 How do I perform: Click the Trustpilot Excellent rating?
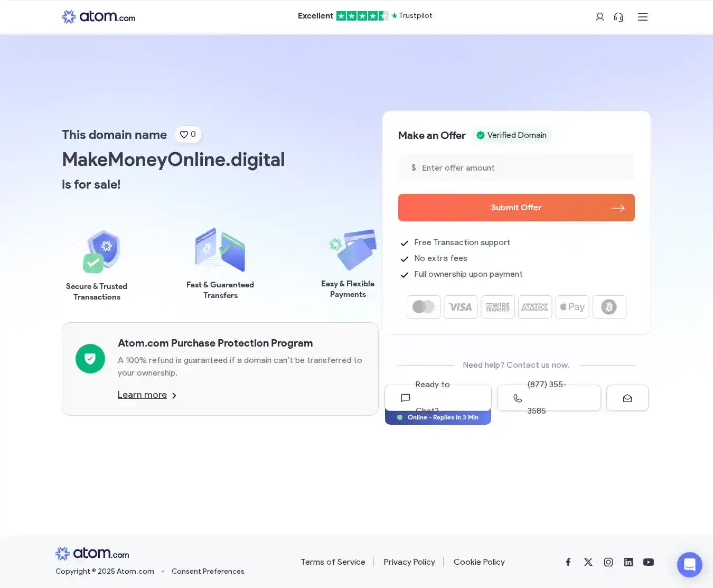pyautogui.click(x=364, y=16)
